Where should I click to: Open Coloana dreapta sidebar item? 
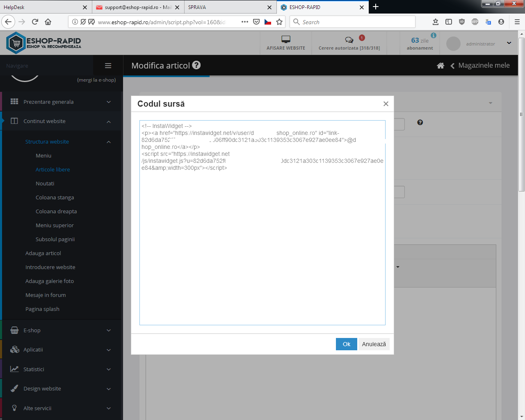[x=56, y=211]
